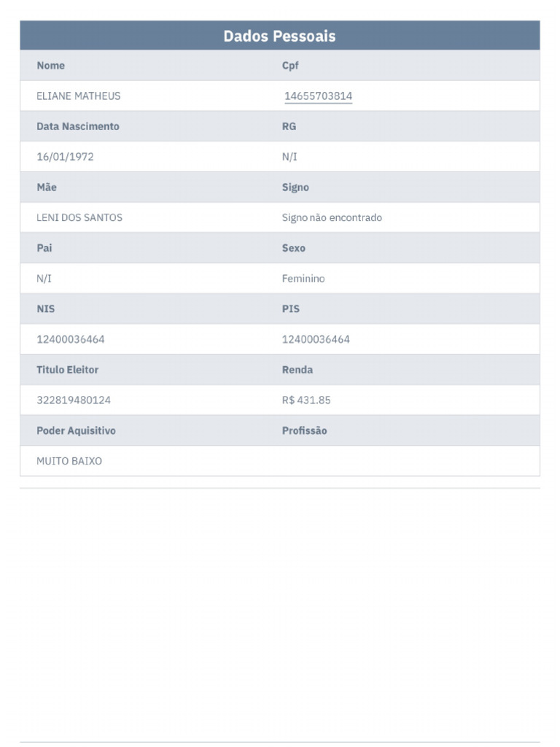The image size is (560, 747).
Task: Click the Dados Pessoais header bar
Action: (279, 36)
